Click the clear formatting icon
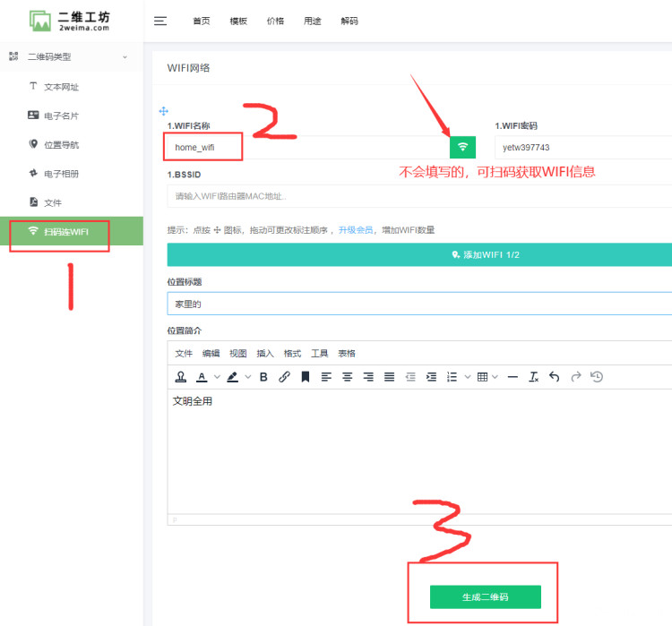The height and width of the screenshot is (626, 672). pyautogui.click(x=533, y=377)
